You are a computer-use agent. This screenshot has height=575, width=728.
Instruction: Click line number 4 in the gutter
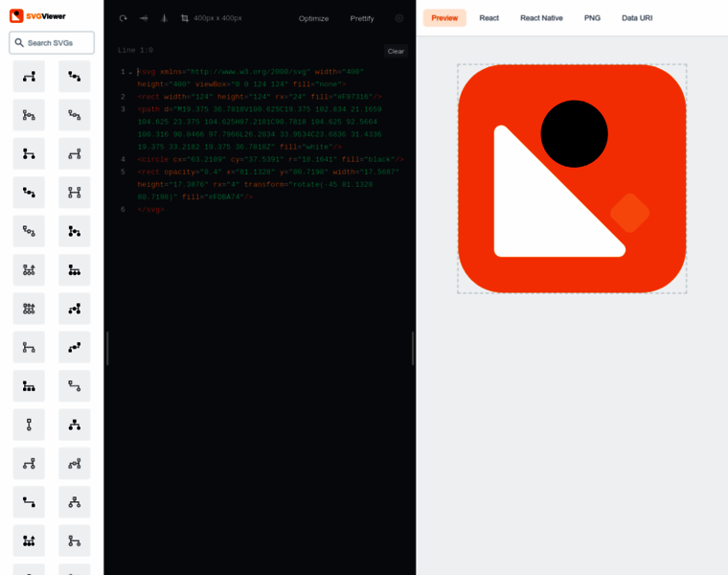tap(123, 159)
